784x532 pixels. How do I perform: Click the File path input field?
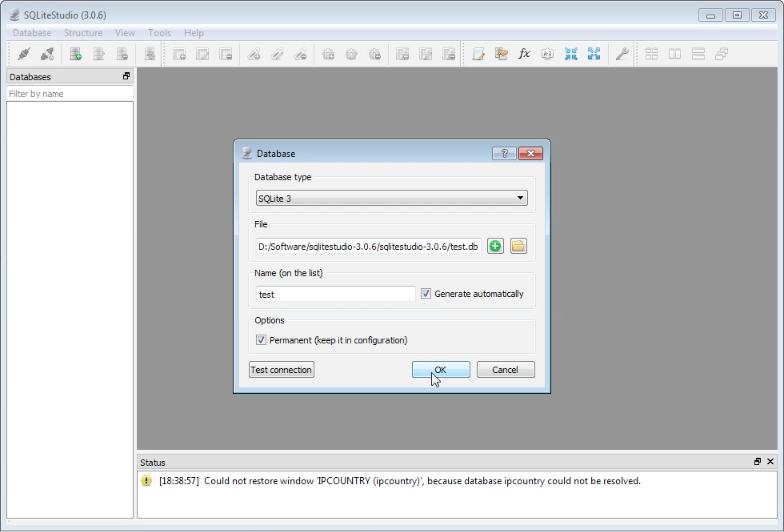click(368, 246)
